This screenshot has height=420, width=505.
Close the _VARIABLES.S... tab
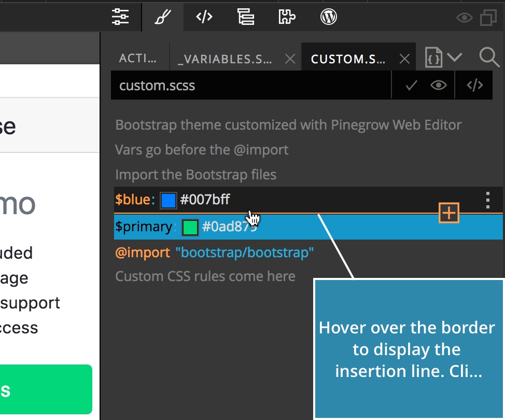click(290, 59)
